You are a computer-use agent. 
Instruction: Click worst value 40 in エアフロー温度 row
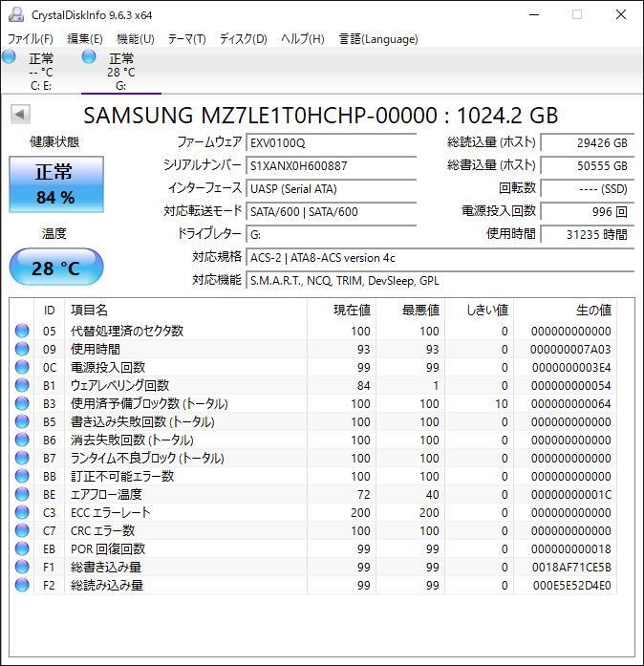tap(433, 494)
